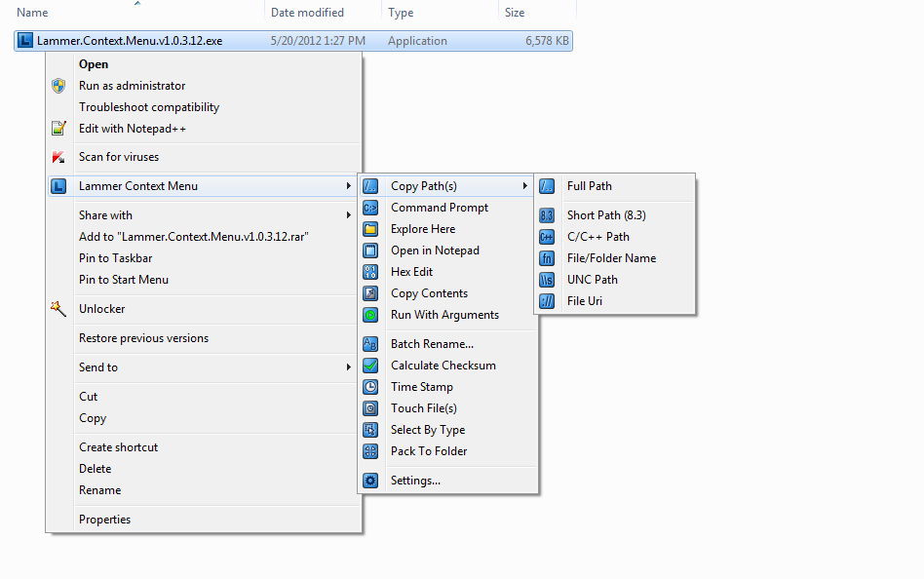The width and height of the screenshot is (924, 579).
Task: Click the Pack To Folder icon
Action: tap(370, 451)
